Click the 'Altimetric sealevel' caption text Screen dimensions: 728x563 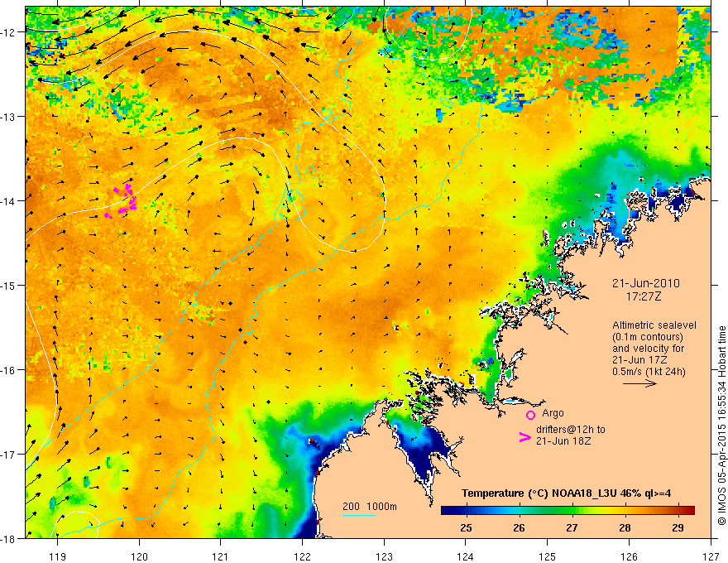pos(654,325)
